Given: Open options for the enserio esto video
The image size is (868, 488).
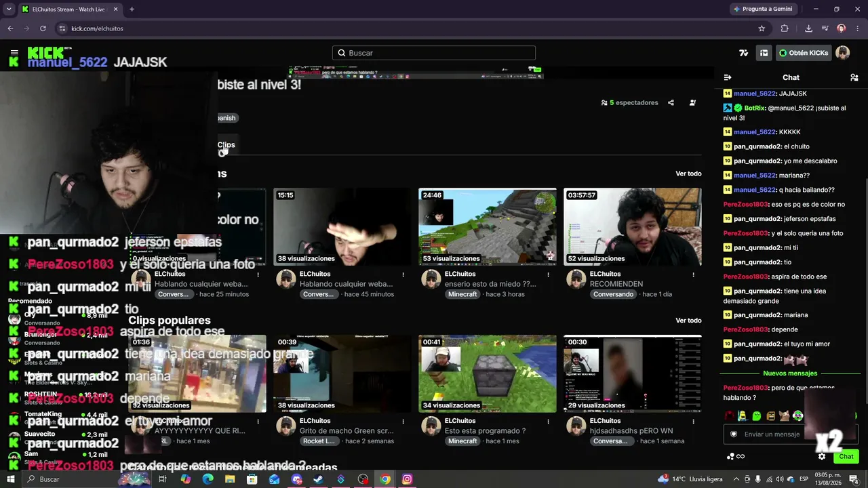Looking at the screenshot, I should pyautogui.click(x=548, y=274).
